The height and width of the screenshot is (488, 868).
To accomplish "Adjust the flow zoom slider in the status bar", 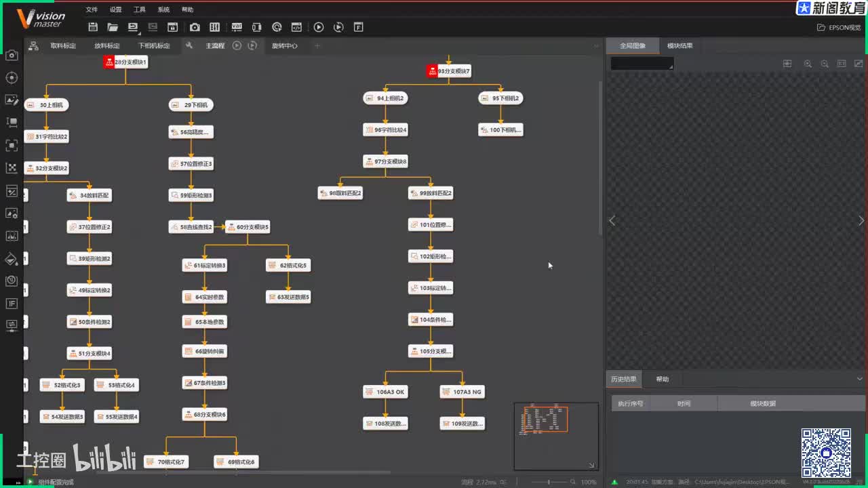I will click(x=550, y=482).
